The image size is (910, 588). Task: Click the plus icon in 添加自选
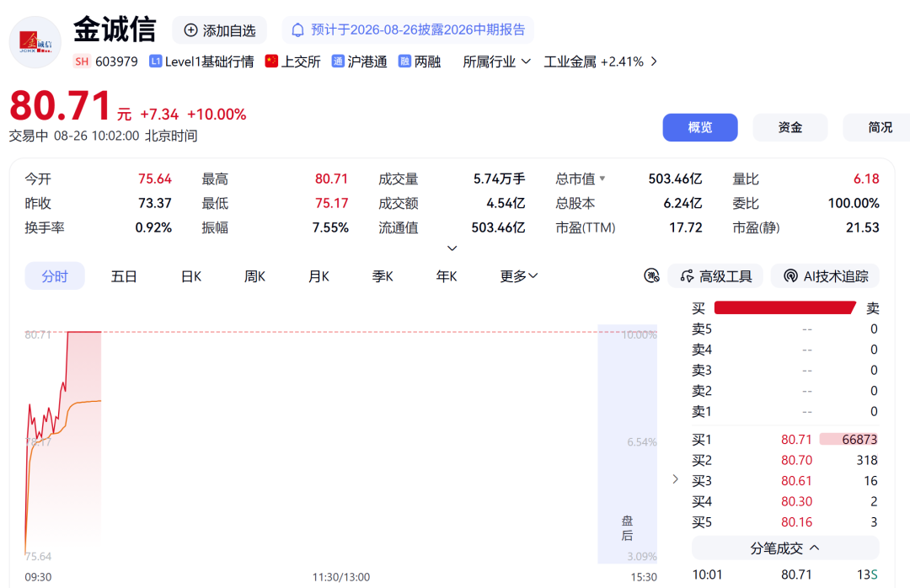[190, 30]
